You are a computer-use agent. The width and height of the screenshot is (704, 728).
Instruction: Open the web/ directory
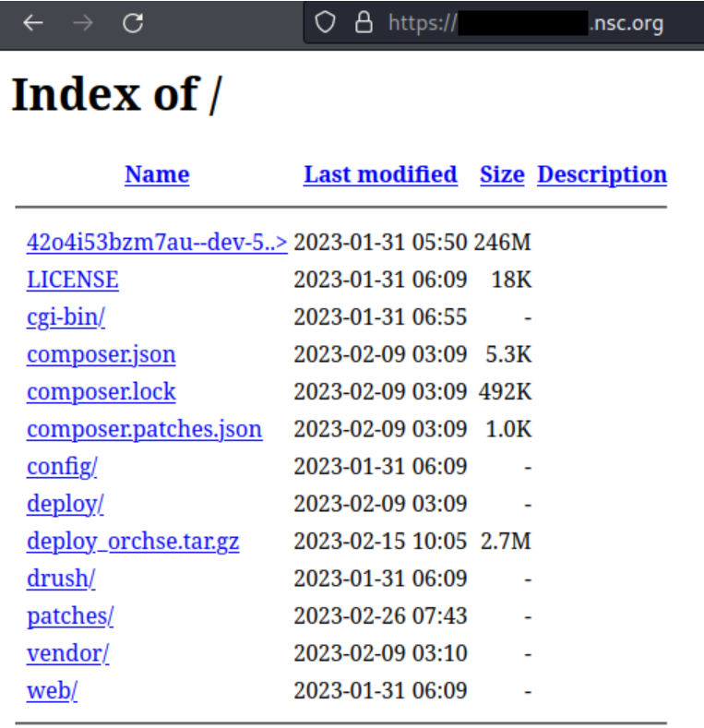[52, 691]
